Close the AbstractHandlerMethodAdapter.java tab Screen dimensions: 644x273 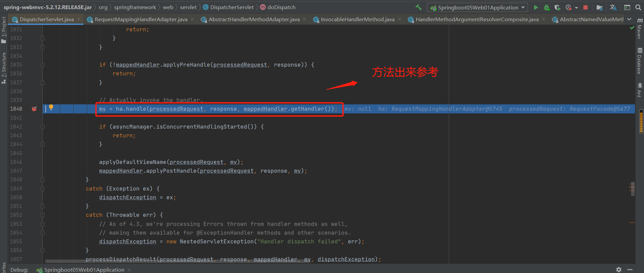pos(305,19)
